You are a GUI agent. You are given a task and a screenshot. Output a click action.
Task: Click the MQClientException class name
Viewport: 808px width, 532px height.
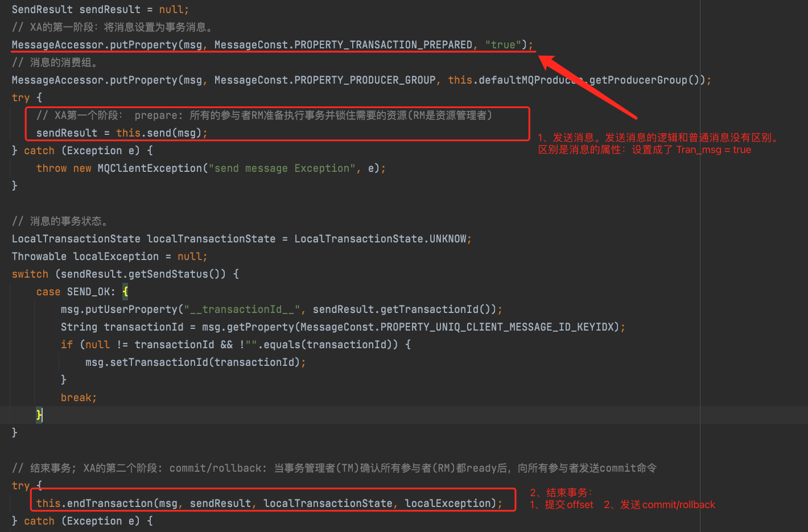pos(149,168)
